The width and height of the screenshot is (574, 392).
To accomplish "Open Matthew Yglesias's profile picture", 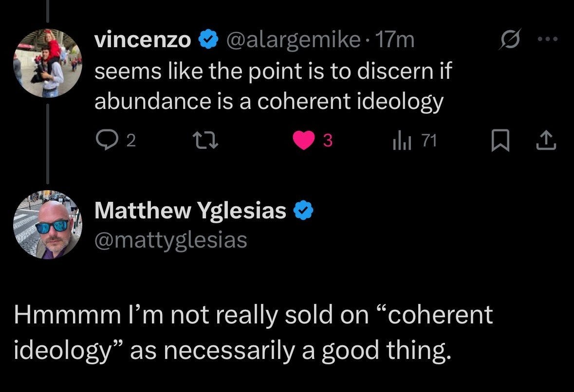I will click(x=47, y=224).
